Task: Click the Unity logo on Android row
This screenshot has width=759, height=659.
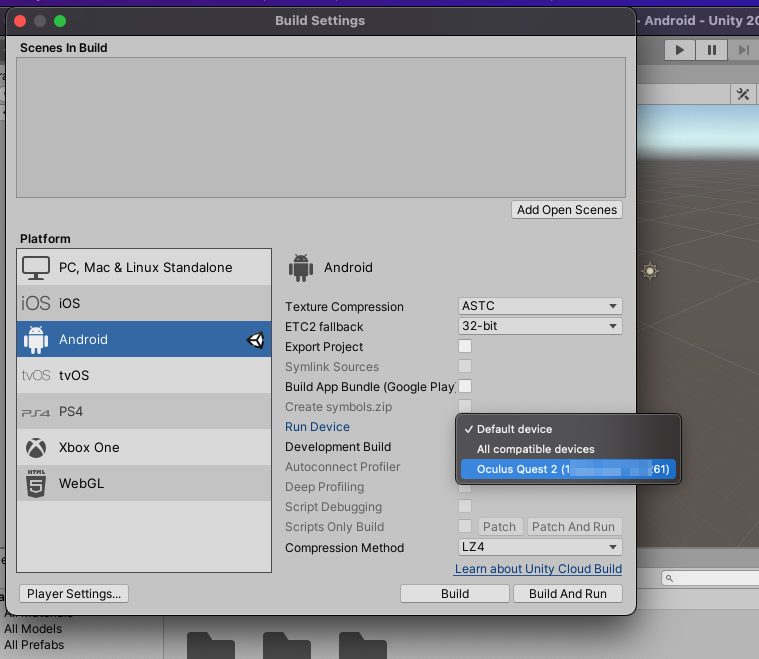Action: click(x=255, y=340)
